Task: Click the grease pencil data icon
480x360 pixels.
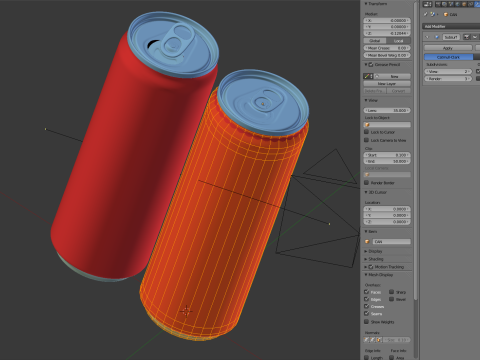Action: (x=368, y=76)
